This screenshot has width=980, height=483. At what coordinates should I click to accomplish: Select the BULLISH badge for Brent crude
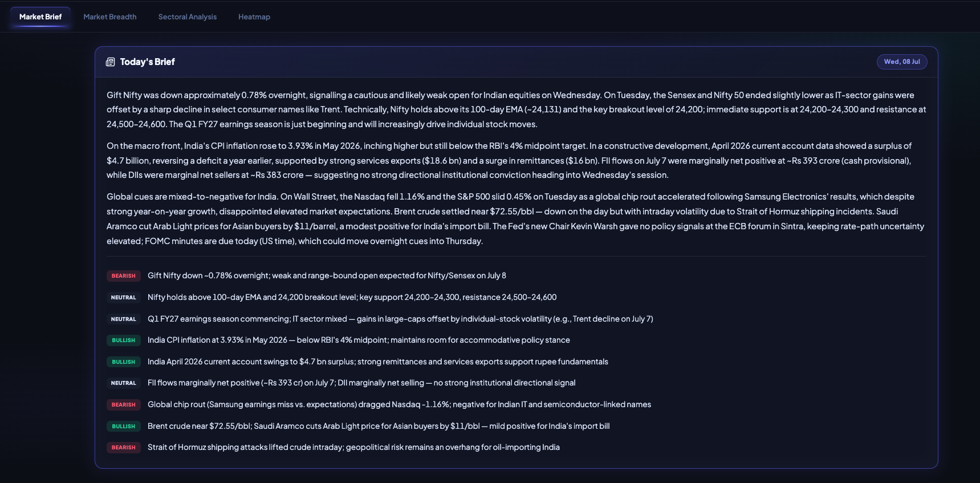tap(124, 427)
